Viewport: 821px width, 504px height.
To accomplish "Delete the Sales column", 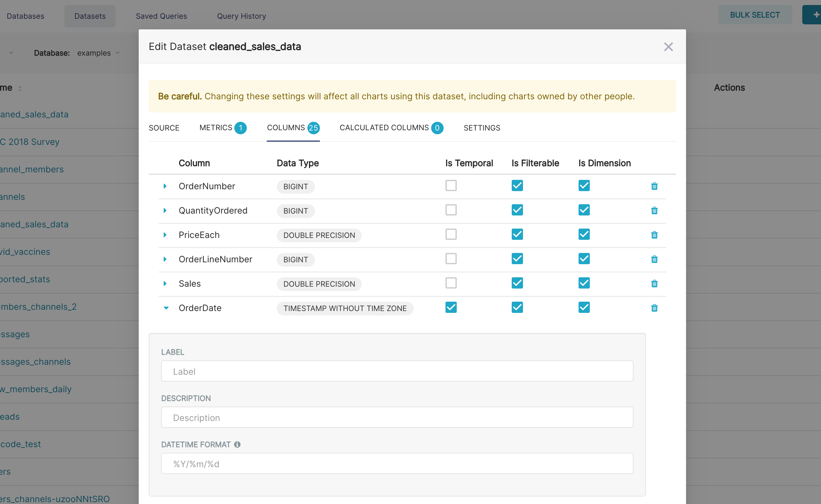I will coord(654,284).
